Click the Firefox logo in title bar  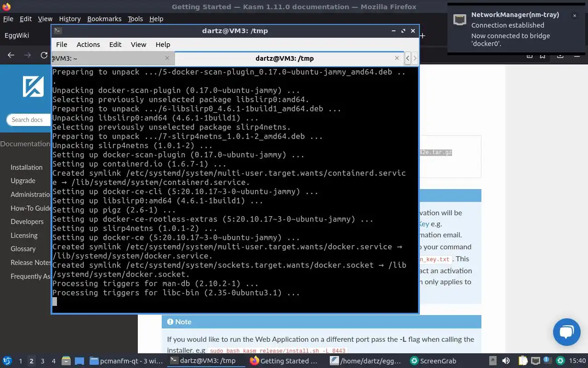[x=6, y=7]
